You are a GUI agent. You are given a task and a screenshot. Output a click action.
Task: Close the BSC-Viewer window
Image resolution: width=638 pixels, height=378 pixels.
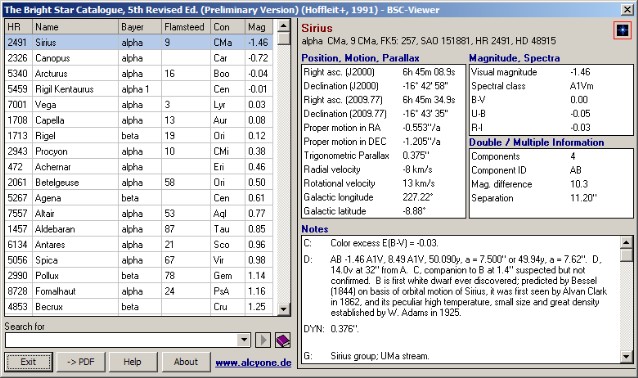point(627,9)
